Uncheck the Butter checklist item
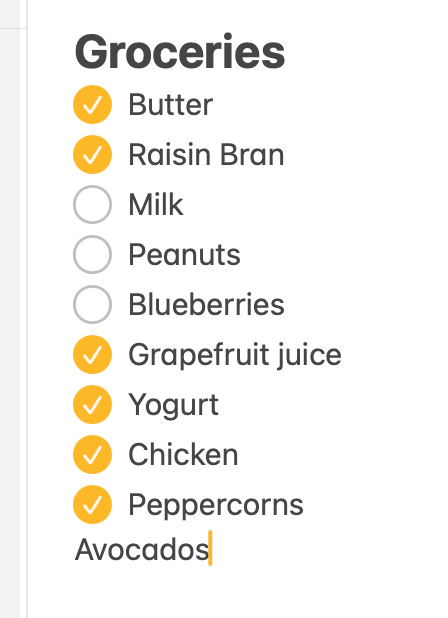448x618 pixels. pyautogui.click(x=93, y=105)
